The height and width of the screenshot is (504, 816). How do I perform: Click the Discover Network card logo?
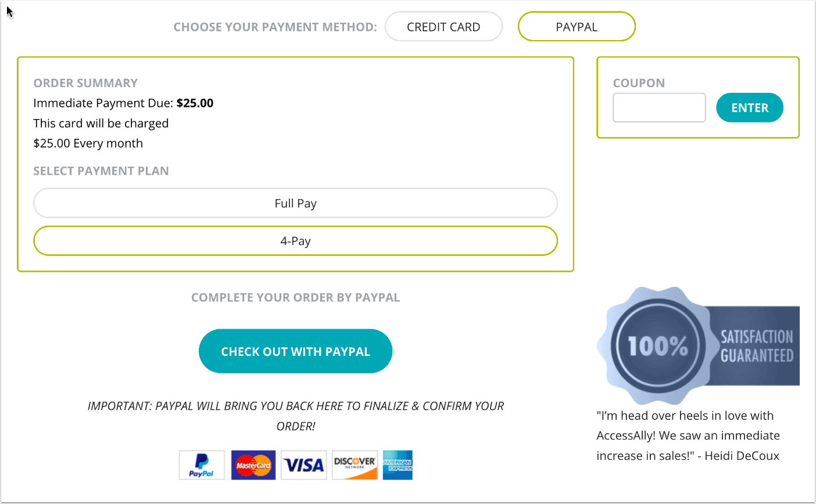click(355, 465)
